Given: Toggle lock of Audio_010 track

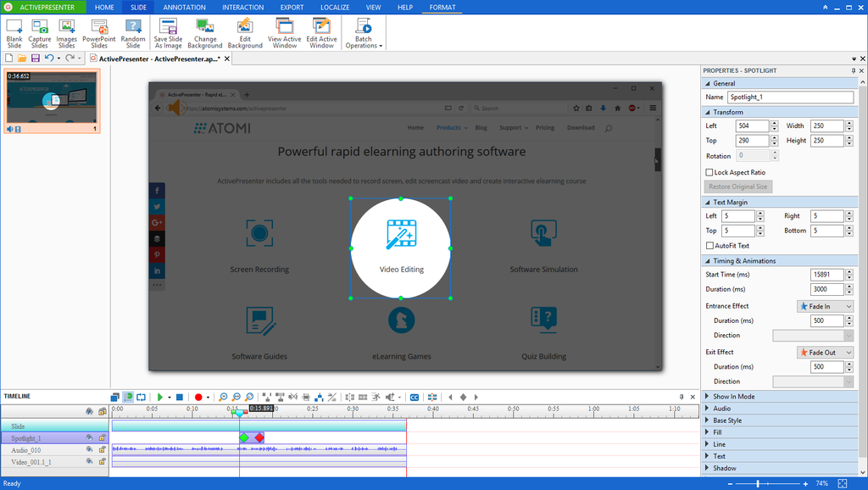Looking at the screenshot, I should click(x=103, y=449).
